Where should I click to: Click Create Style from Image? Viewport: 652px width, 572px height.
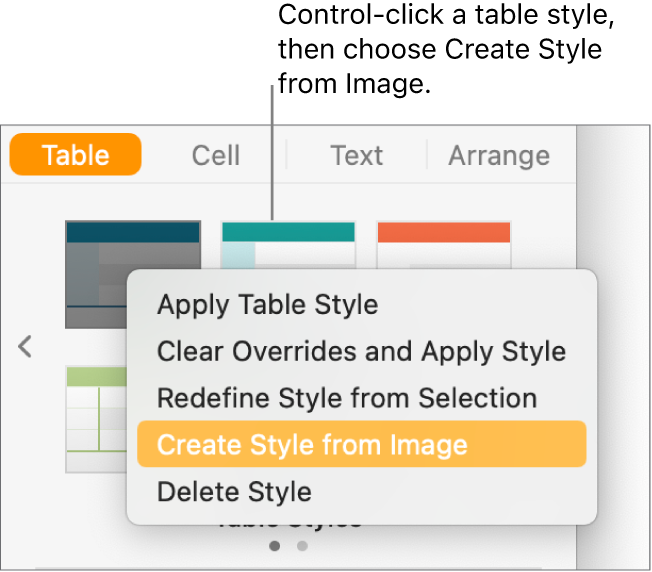pos(312,445)
